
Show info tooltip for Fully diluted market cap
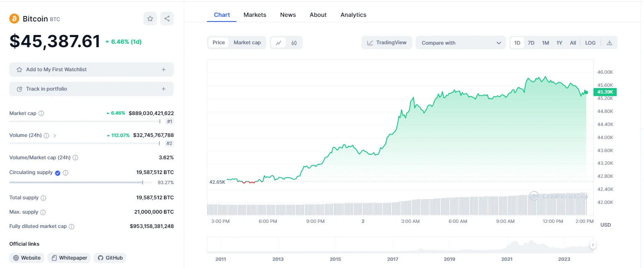tap(72, 227)
